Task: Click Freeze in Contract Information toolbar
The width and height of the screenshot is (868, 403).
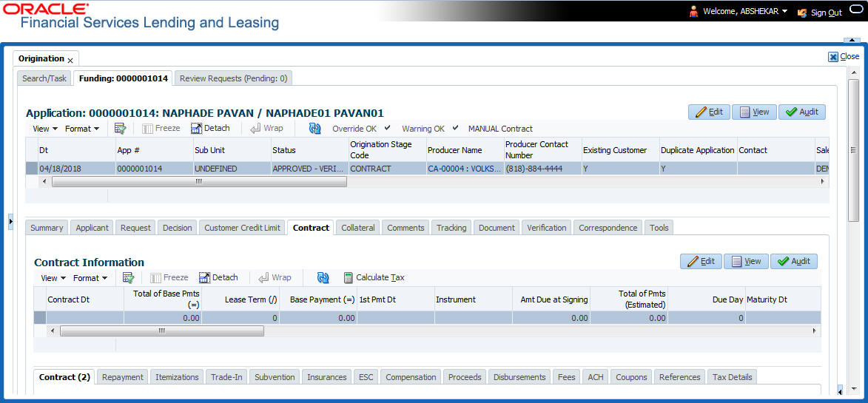Action: (x=169, y=277)
